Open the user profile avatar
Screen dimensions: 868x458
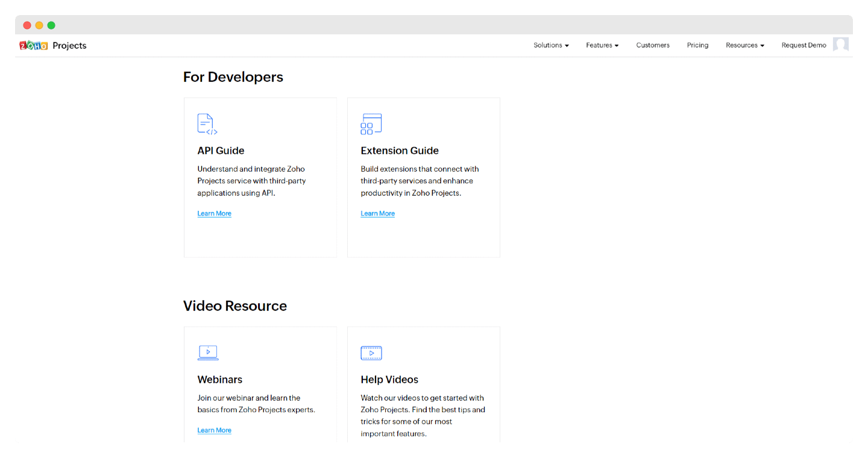(841, 44)
